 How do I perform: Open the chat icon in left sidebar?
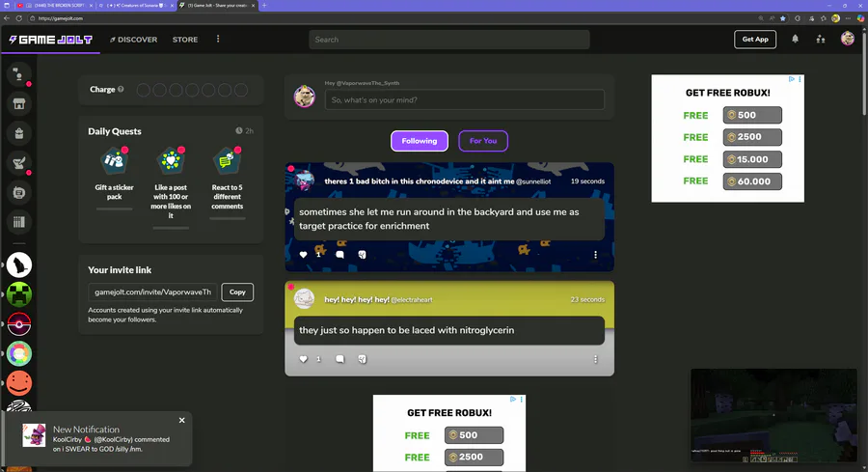tap(19, 73)
